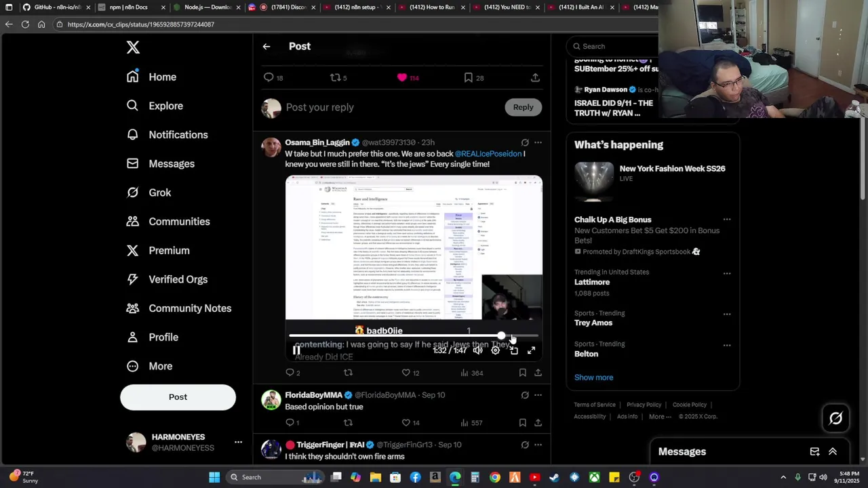Open @REALIcePoseidon mention link
The width and height of the screenshot is (868, 488).
(x=488, y=154)
